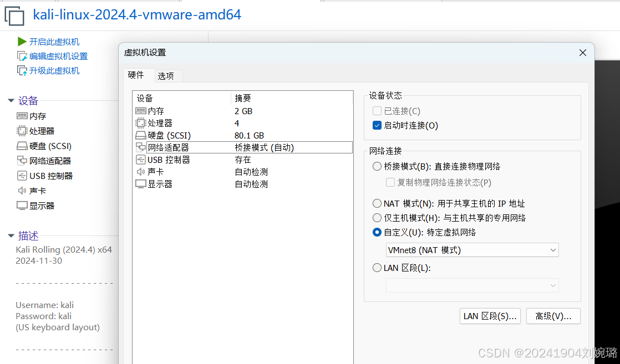Click the Username: kali description line

click(45, 305)
